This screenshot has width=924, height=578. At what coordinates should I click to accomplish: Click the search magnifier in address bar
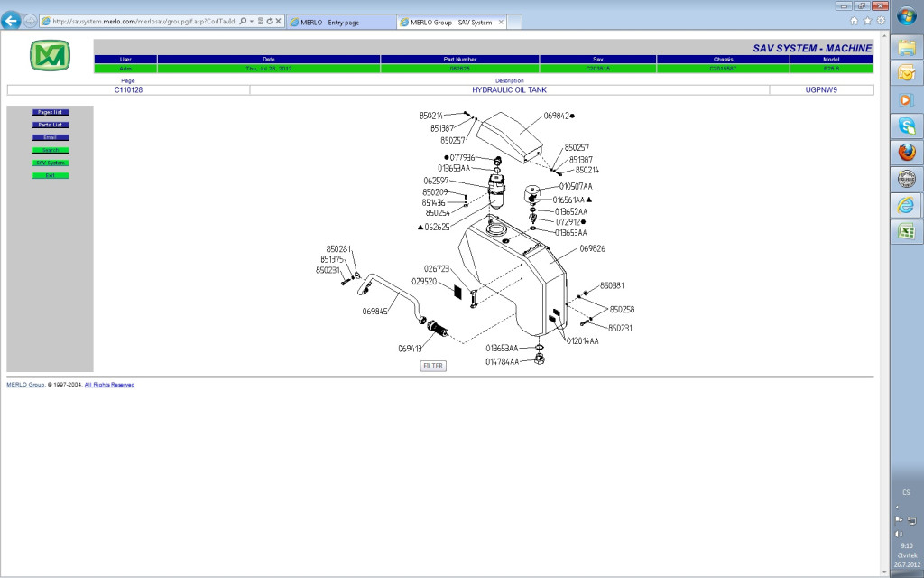(x=243, y=22)
